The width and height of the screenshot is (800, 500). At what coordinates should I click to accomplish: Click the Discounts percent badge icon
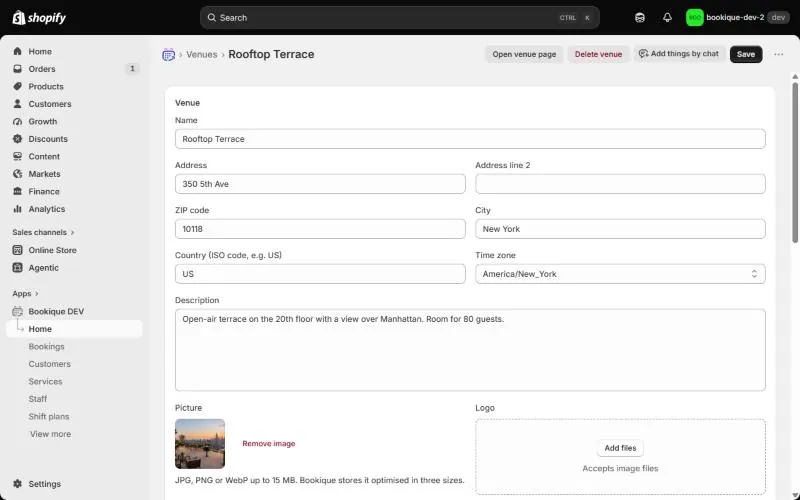point(18,139)
